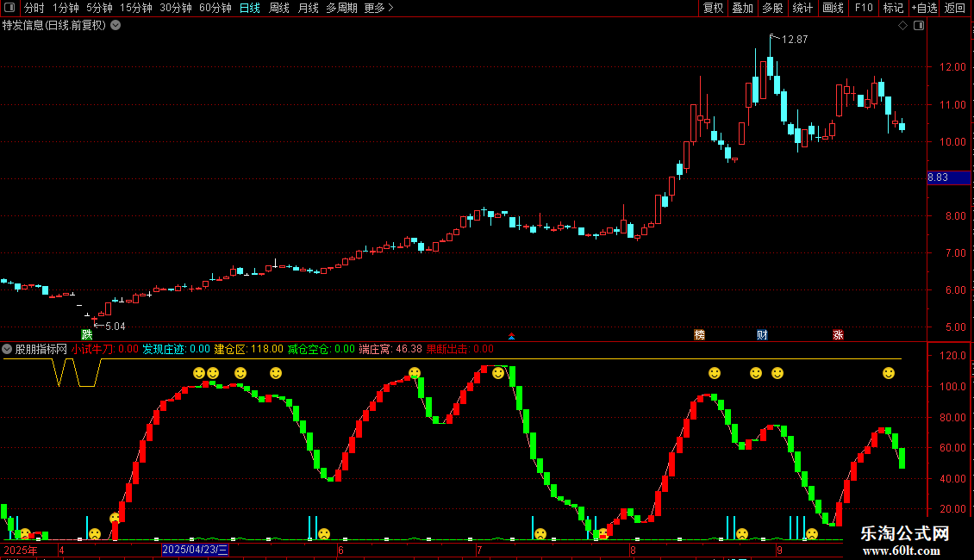Viewport: 974px width, 560px height.
Task: Click the sad face icon left of month 6
Action: (323, 534)
